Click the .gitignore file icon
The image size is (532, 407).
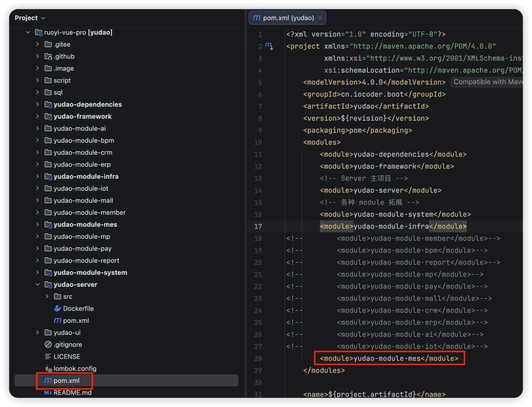coord(48,344)
